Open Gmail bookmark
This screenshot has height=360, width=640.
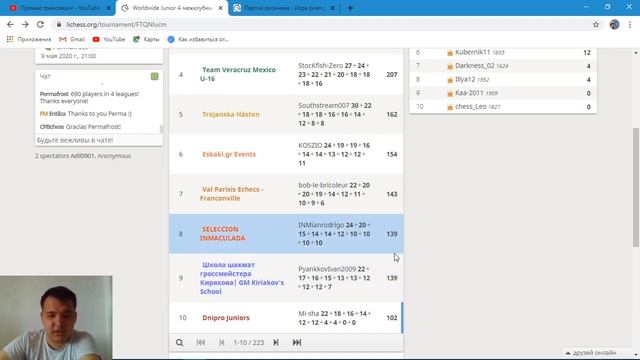pyautogui.click(x=72, y=39)
